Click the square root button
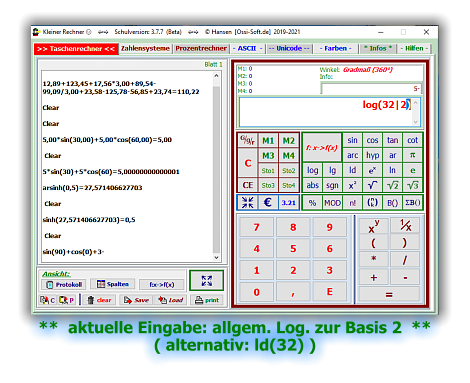This screenshot has height=383, width=470. click(372, 185)
